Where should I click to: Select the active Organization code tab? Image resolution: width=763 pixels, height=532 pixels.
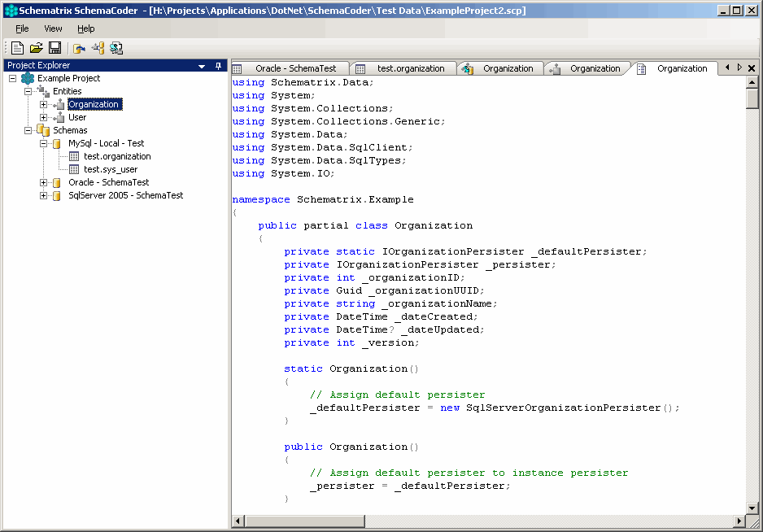tap(677, 68)
